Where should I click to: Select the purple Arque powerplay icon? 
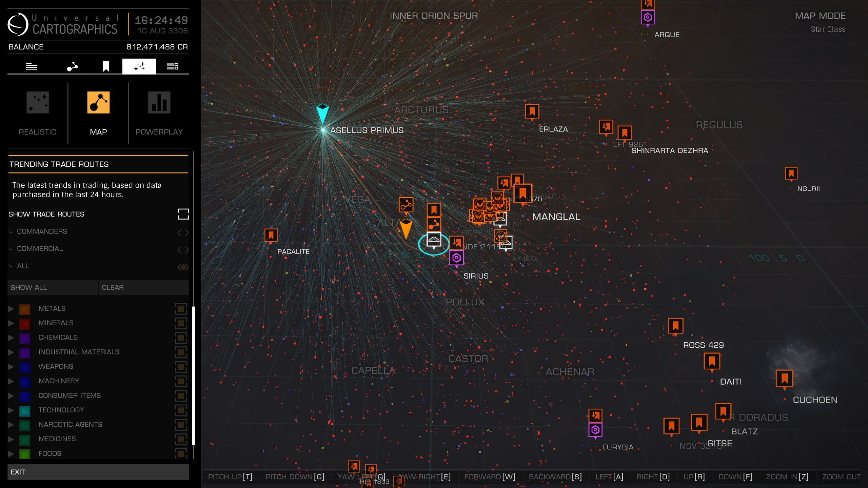click(x=648, y=18)
